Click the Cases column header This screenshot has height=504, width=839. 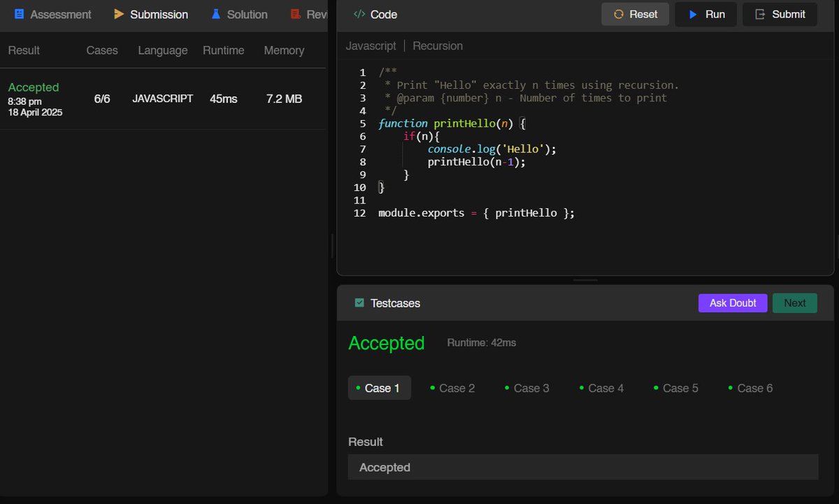pyautogui.click(x=102, y=50)
